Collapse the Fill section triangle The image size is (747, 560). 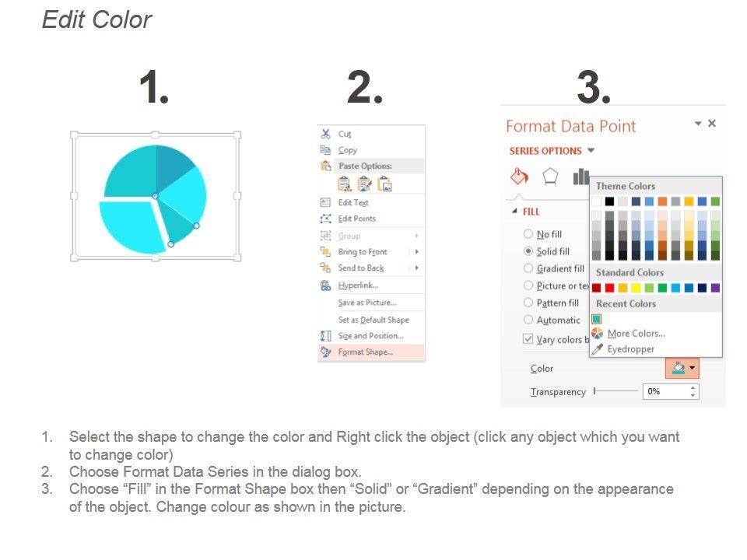[x=514, y=212]
